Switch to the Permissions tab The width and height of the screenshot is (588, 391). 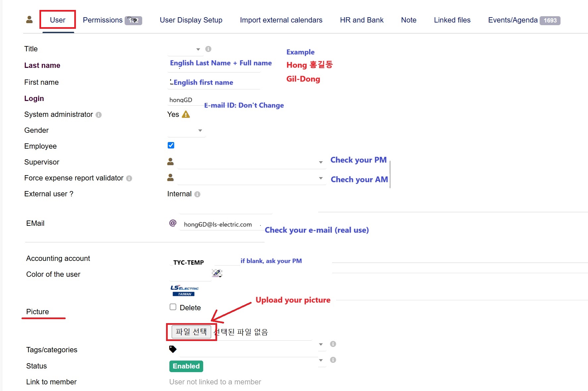tap(102, 20)
